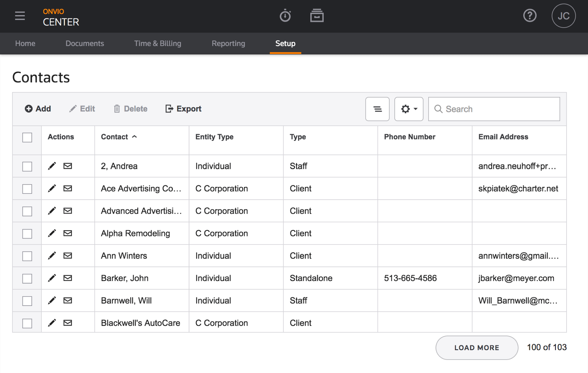Click the email icon for 2, Andrea

(68, 166)
